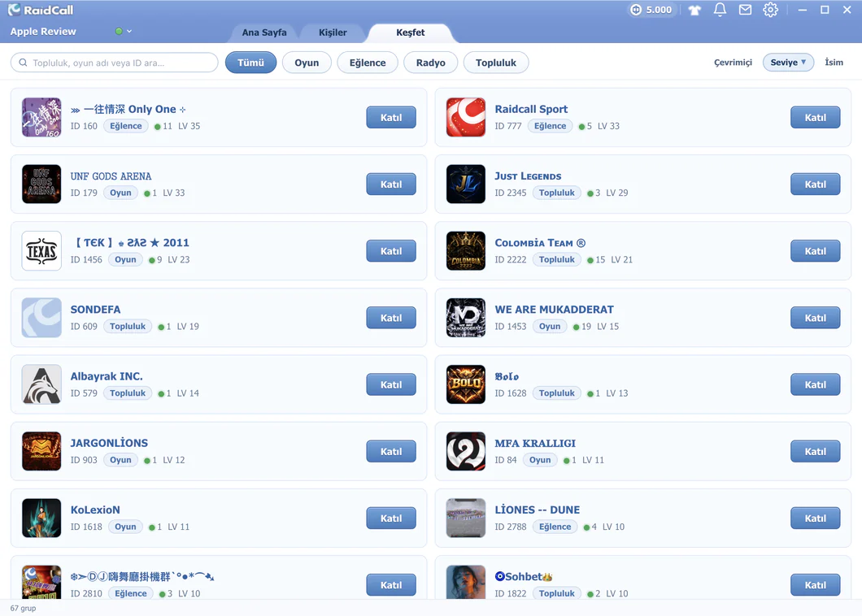Open the online status dropdown arrow

(x=129, y=32)
